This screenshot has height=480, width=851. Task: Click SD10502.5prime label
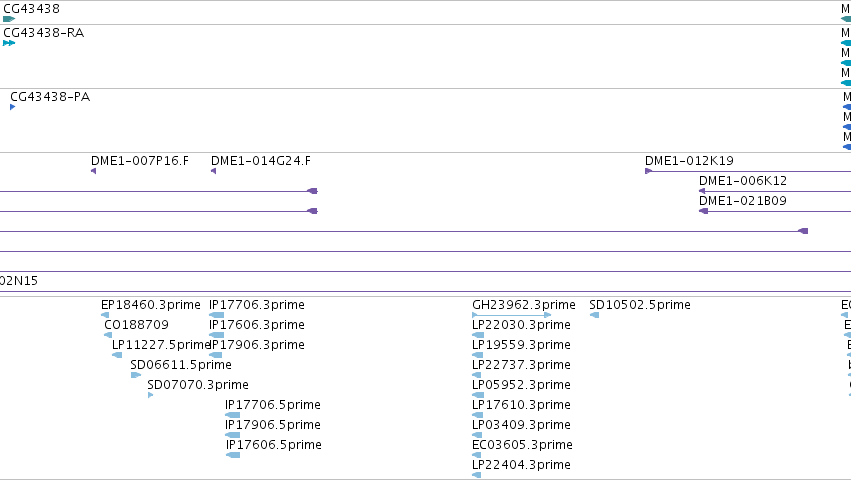click(640, 305)
